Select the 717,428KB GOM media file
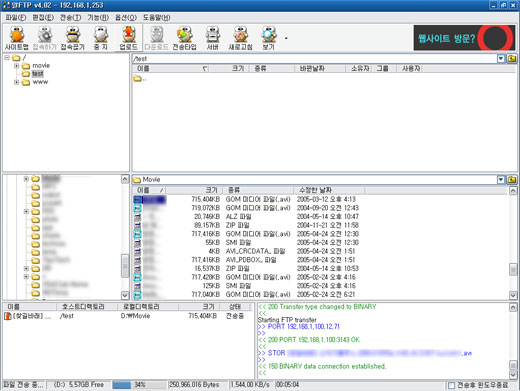The image size is (520, 391). 245,277
